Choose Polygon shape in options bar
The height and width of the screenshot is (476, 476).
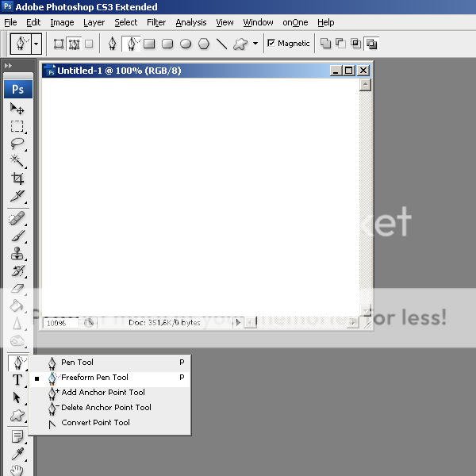coord(204,44)
